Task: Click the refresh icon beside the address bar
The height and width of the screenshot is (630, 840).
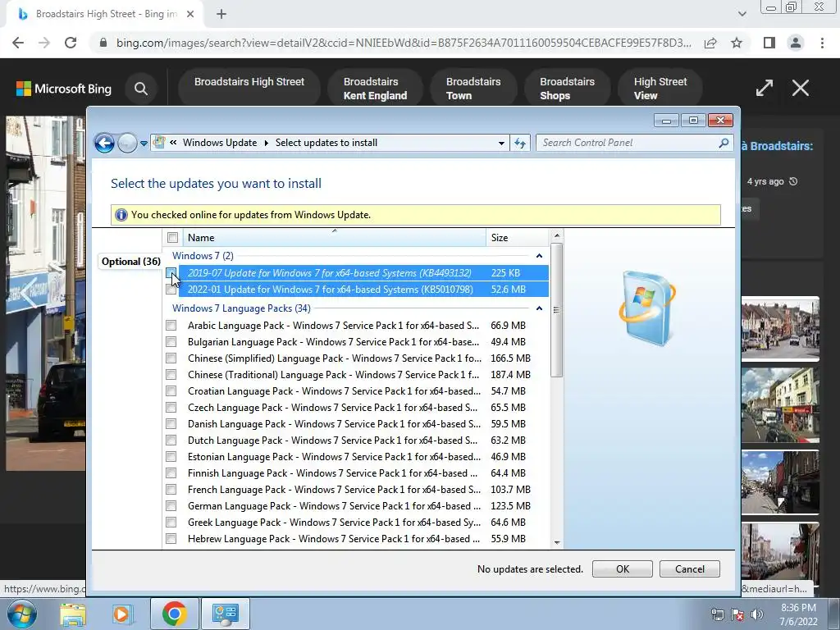Action: (x=520, y=143)
